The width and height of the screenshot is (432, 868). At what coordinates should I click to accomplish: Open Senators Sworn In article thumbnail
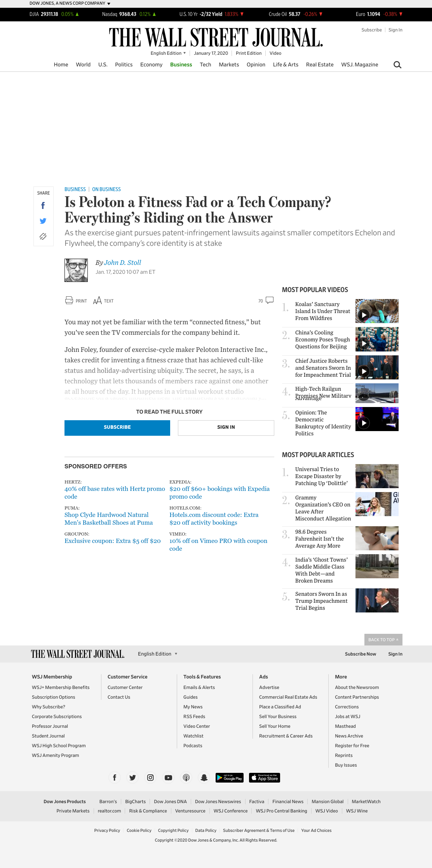[x=377, y=600]
